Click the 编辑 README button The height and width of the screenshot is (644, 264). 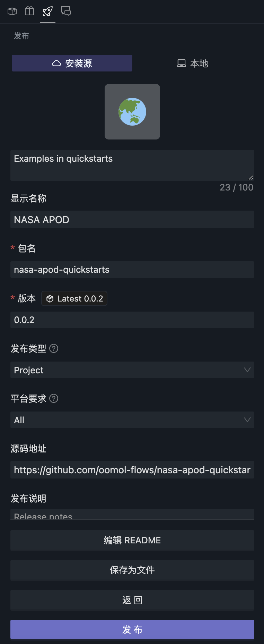click(x=132, y=540)
